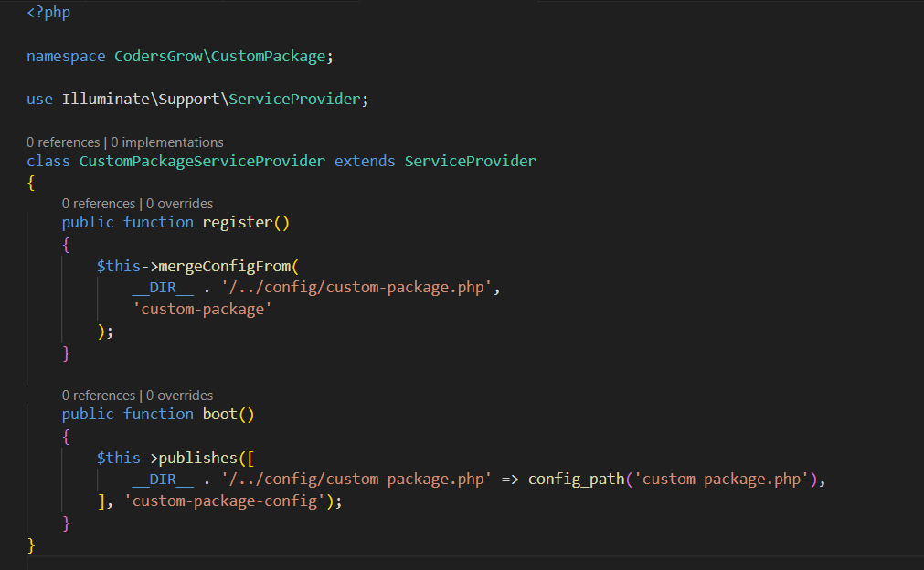The width and height of the screenshot is (924, 570).
Task: Click the namespace keyword
Action: (x=66, y=57)
